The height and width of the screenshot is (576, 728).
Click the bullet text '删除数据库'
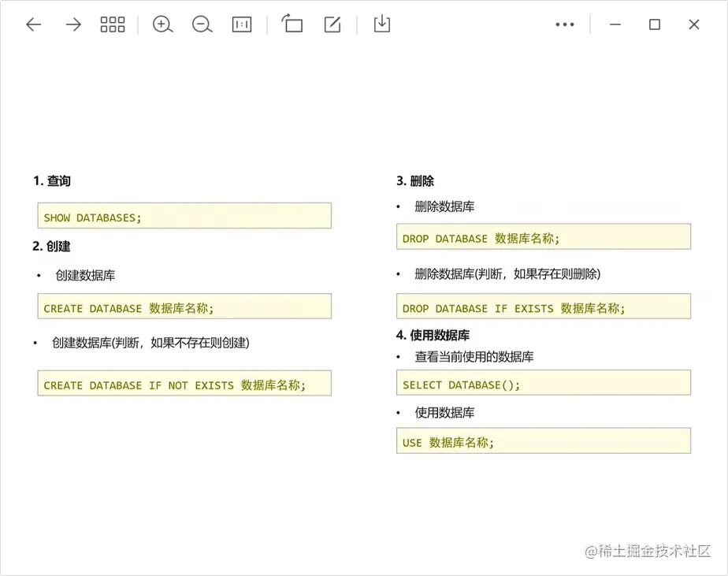click(445, 206)
